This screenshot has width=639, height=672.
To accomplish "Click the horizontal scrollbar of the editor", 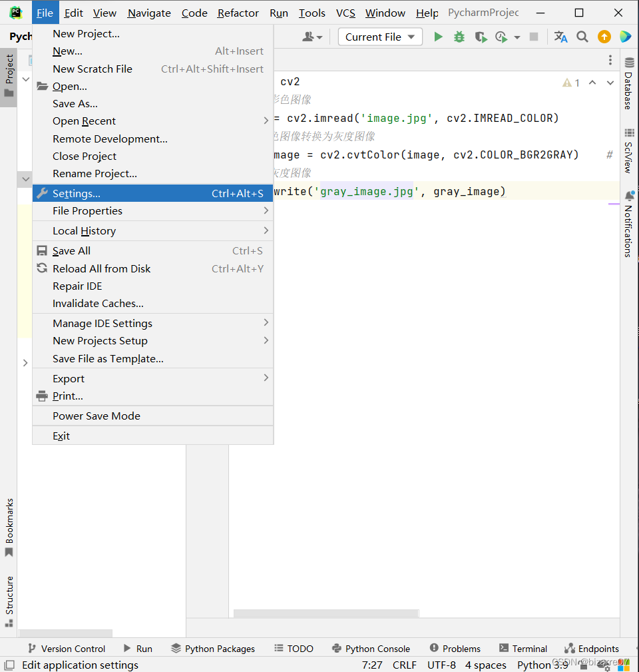I will pos(326,613).
